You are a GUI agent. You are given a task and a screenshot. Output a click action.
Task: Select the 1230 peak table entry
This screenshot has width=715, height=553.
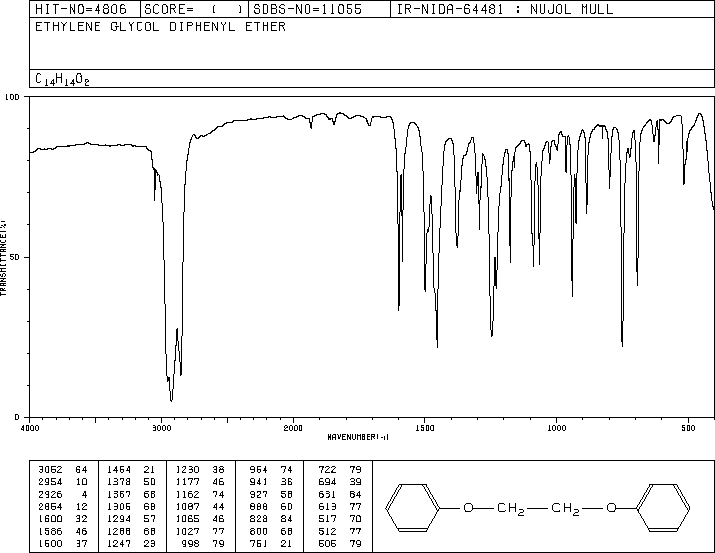click(200, 470)
